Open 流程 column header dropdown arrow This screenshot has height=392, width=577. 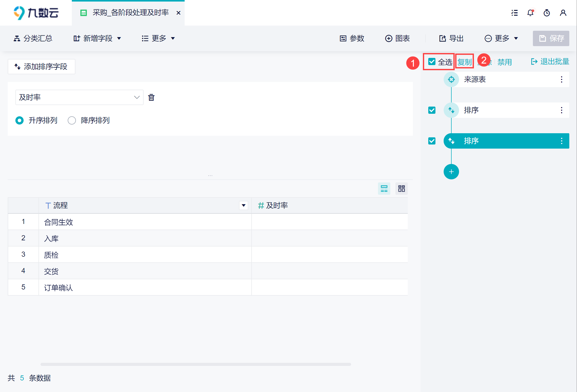244,205
